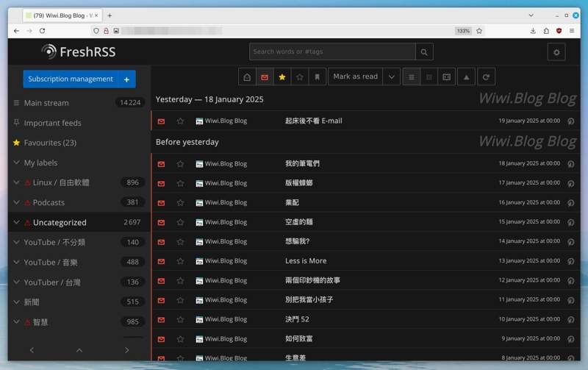588x370 pixels.
Task: Show unread articles envelope filter
Action: click(265, 77)
